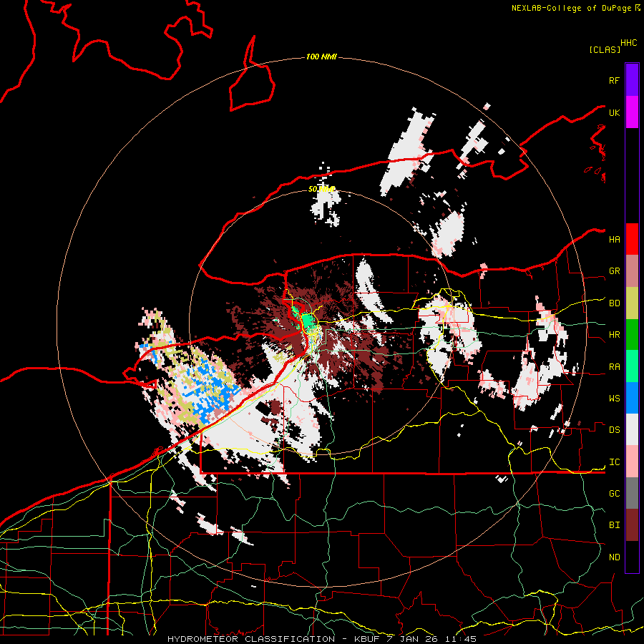Click the HHC product label
The height and width of the screenshot is (644, 644).
(629, 43)
